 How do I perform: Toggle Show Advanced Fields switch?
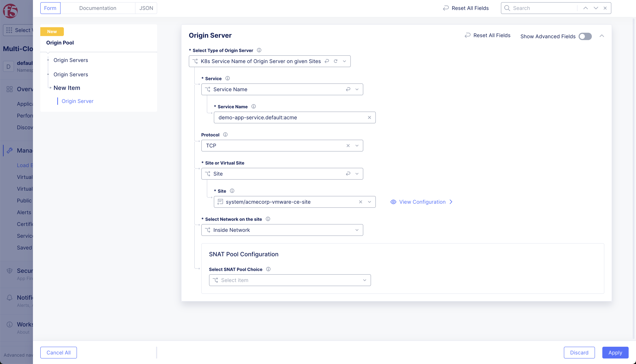(585, 37)
